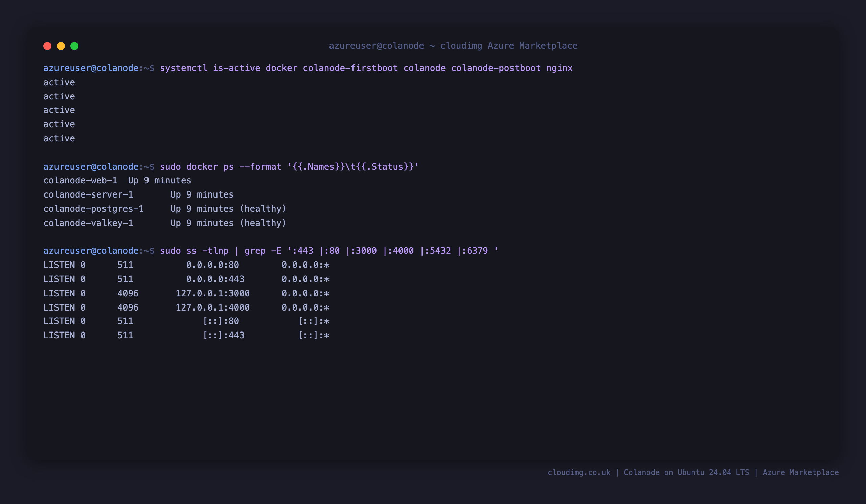This screenshot has width=866, height=504.
Task: Click the 'colanode-web-1 Up 9 minutes' row
Action: click(117, 180)
